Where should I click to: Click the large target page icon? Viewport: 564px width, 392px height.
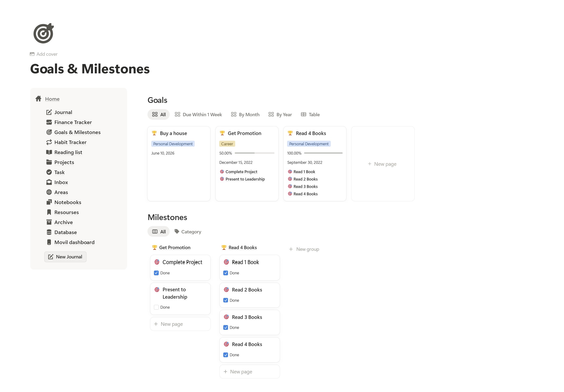click(43, 33)
